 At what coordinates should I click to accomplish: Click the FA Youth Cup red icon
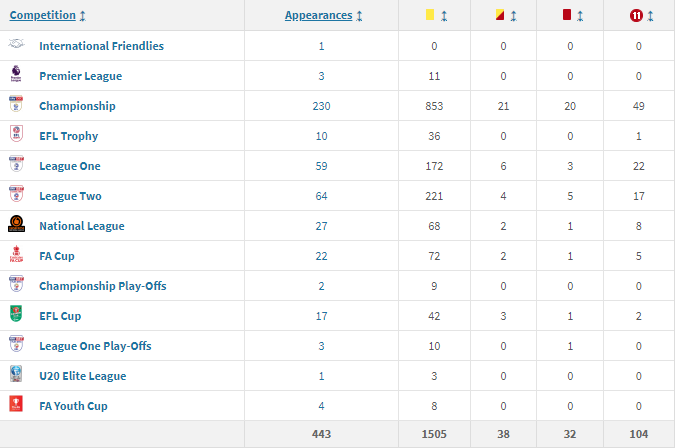tap(16, 405)
